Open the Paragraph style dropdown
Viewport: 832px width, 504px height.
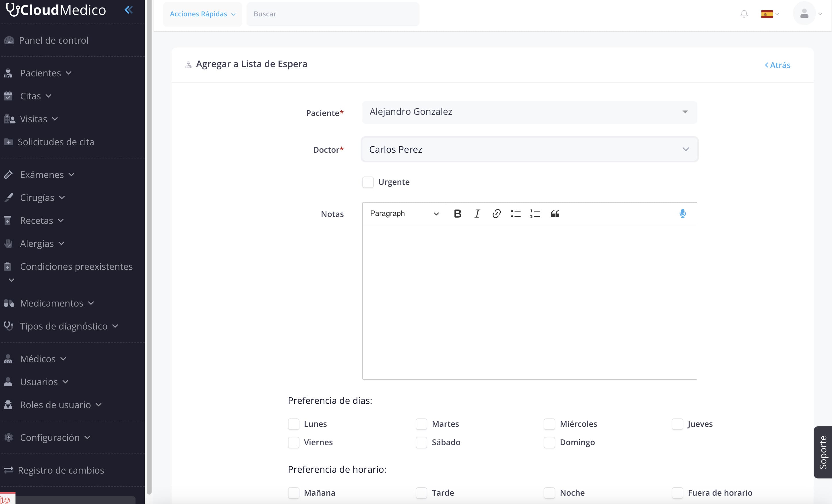coord(404,214)
